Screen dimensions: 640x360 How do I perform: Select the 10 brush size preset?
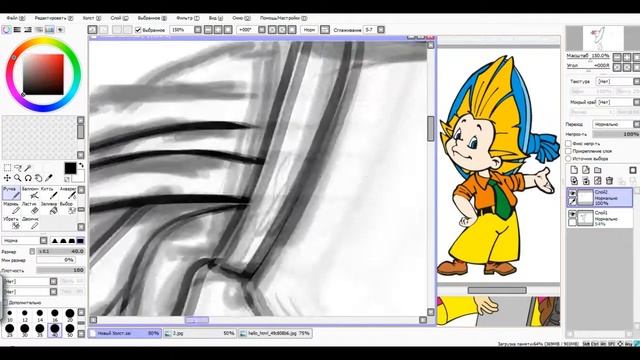pos(9,315)
